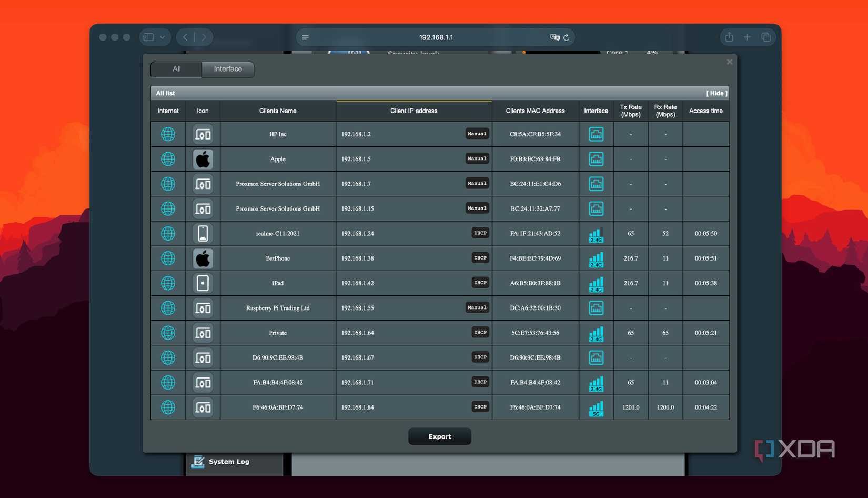This screenshot has width=868, height=498.
Task: Toggle the Safari sidebar icon
Action: (148, 37)
